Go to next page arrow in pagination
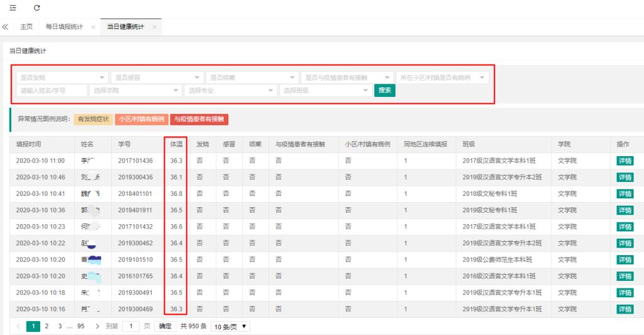This screenshot has height=335, width=644. point(97,326)
